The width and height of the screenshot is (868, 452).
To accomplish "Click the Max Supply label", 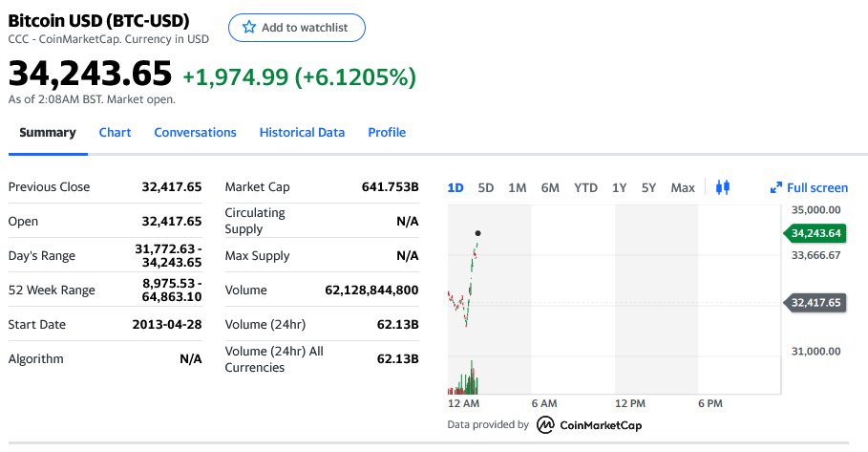I will (x=257, y=256).
